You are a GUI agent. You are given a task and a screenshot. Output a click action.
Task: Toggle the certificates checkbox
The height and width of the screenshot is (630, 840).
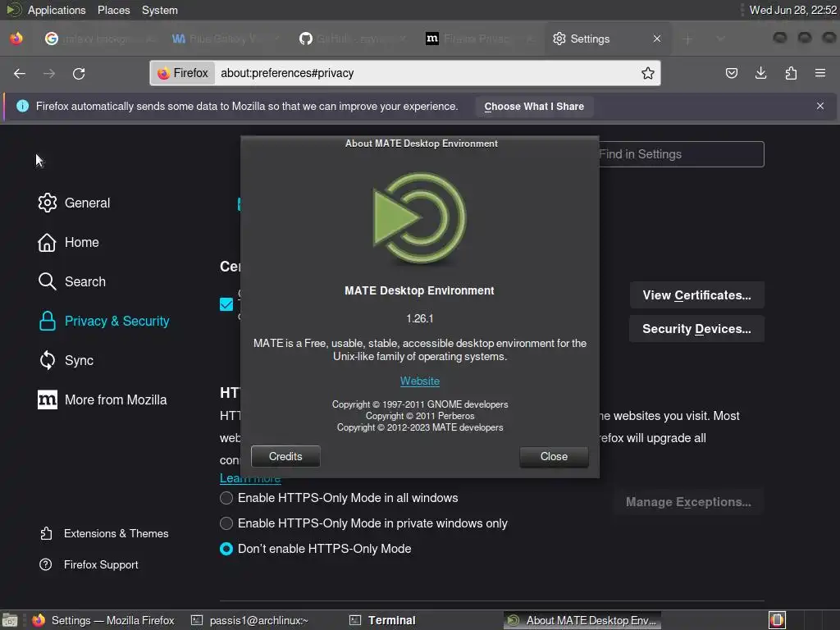226,304
